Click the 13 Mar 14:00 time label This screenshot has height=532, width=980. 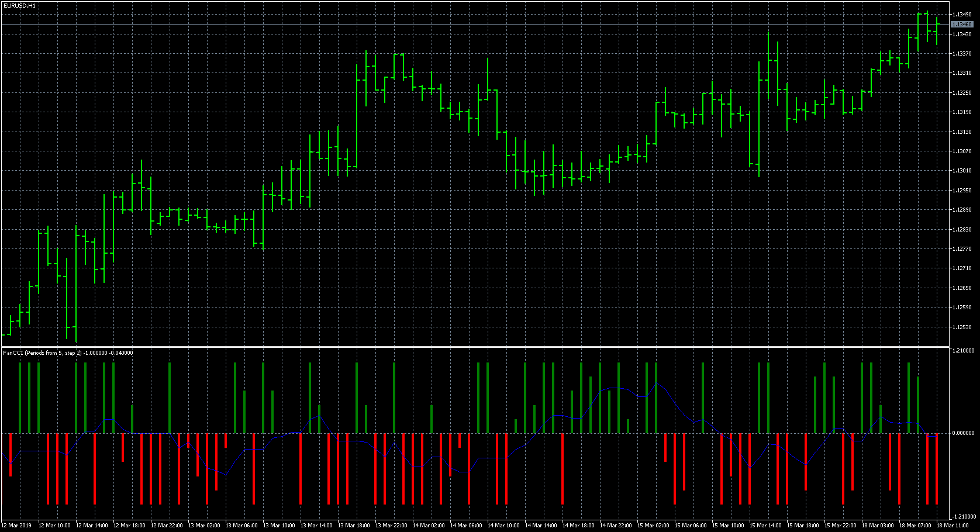coord(316,526)
